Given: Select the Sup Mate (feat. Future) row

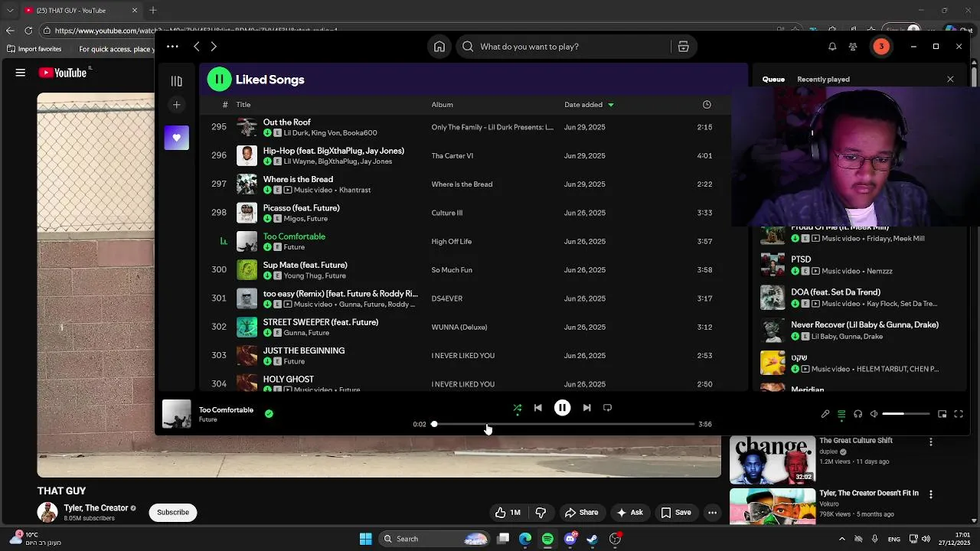Looking at the screenshot, I should 465,270.
